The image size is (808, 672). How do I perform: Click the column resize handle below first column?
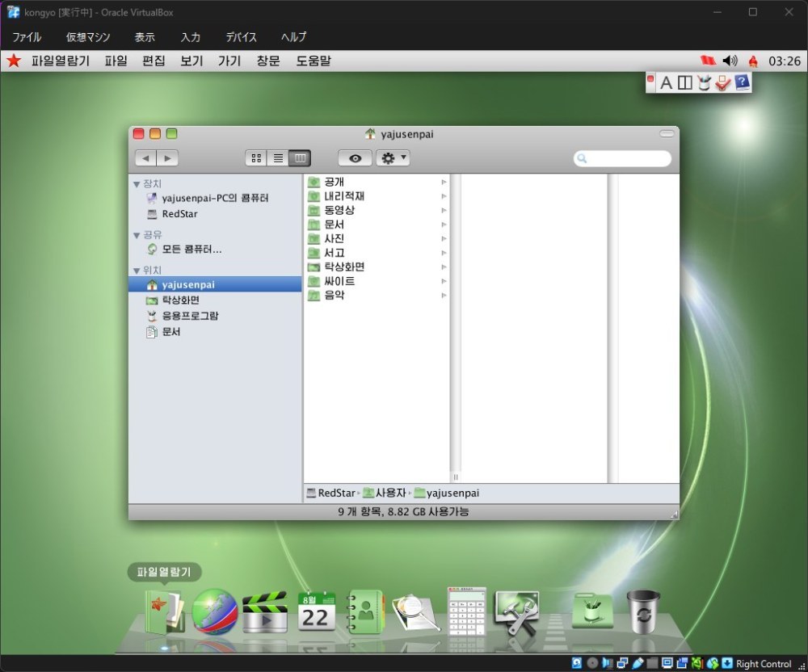(456, 477)
